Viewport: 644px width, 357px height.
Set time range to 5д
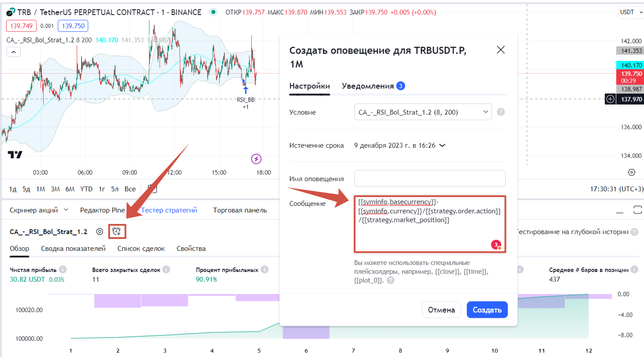click(x=26, y=189)
